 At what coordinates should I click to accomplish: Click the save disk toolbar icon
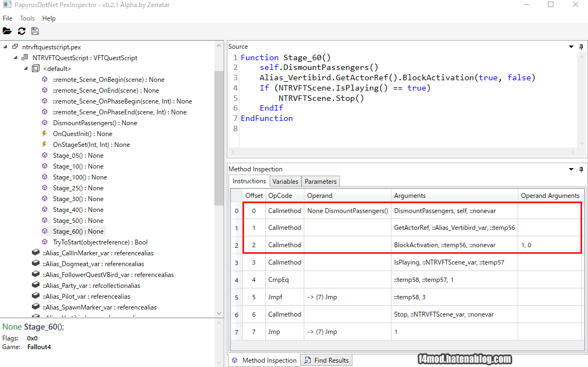click(35, 31)
